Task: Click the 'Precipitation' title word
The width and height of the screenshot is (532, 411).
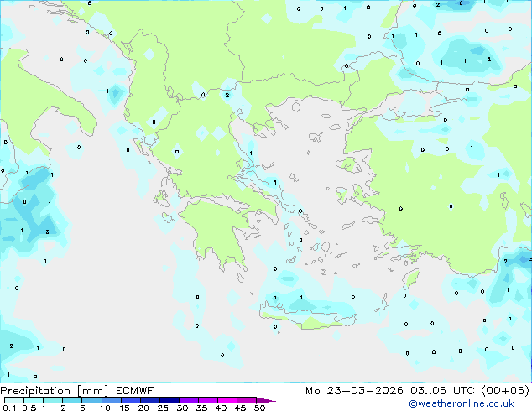Action: 35,391
